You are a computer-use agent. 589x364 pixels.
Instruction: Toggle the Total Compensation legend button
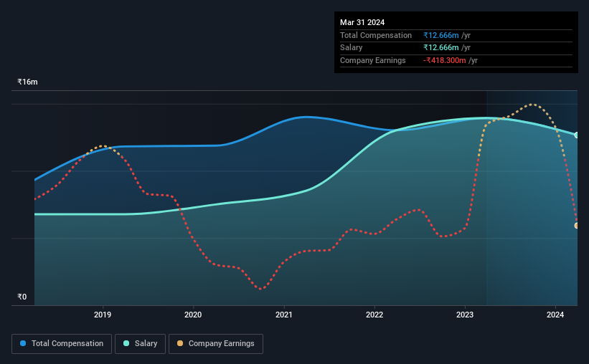pos(62,344)
